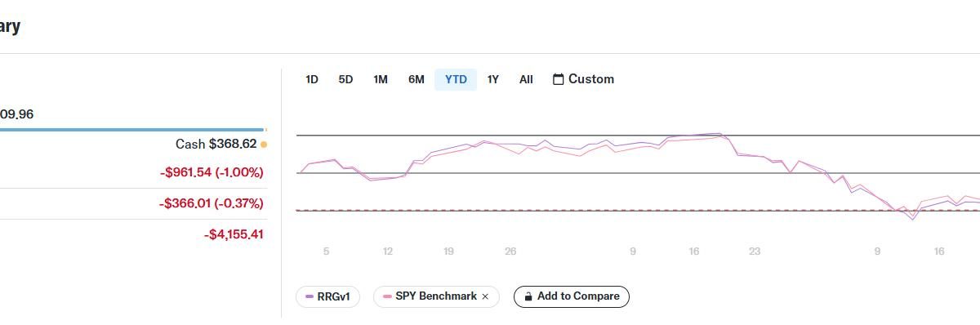Image resolution: width=980 pixels, height=325 pixels.
Task: Click the calendar icon beside Custom
Action: (x=559, y=79)
